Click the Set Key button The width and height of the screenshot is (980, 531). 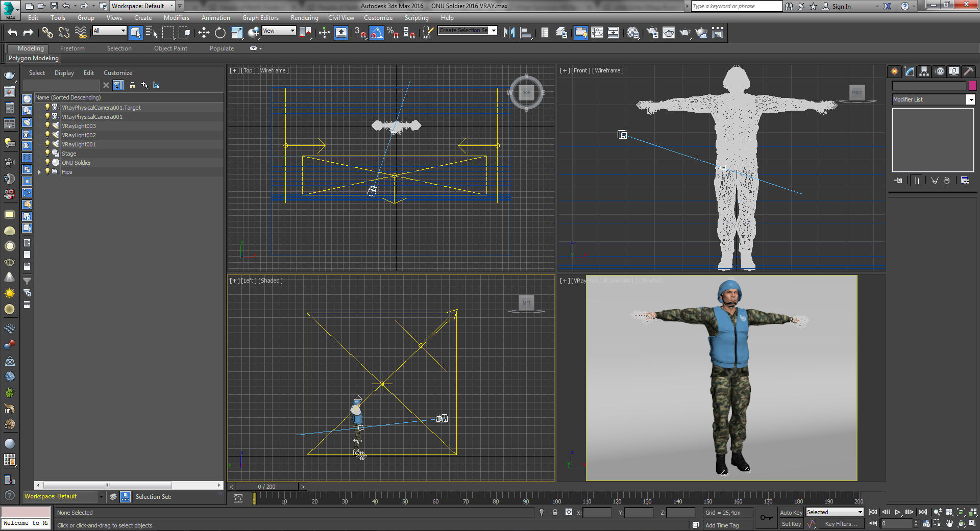point(791,524)
